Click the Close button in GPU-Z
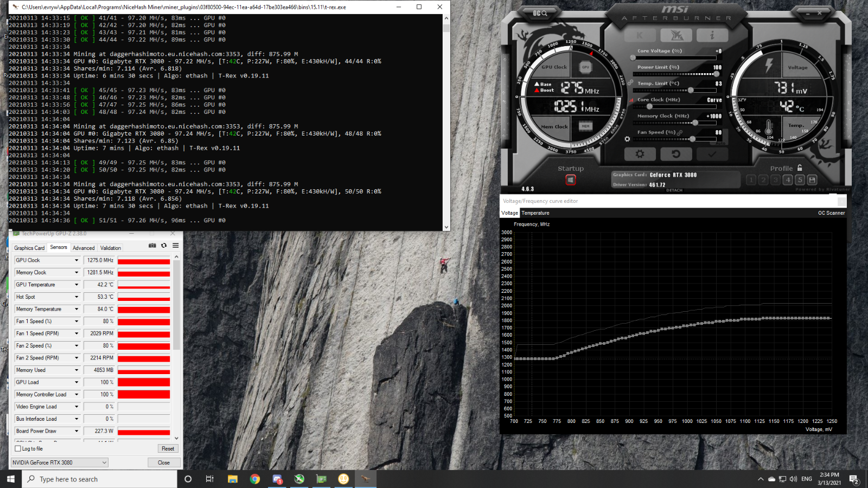The image size is (868, 488). pyautogui.click(x=164, y=463)
